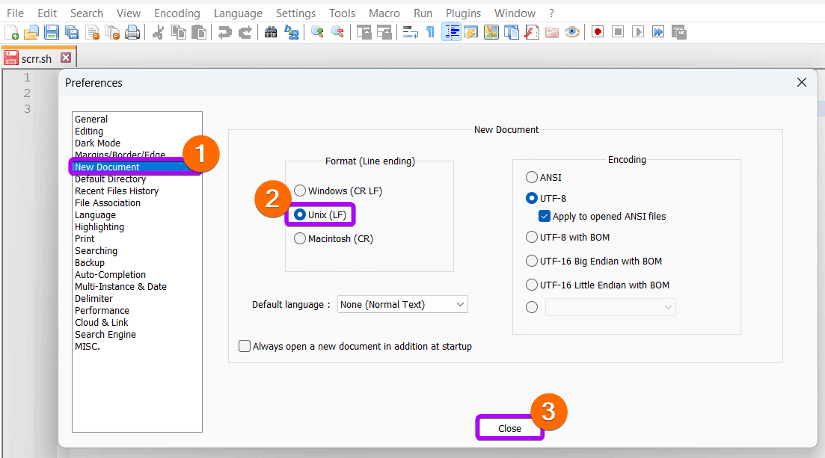Select Macintosh (CR) line ending
Image resolution: width=825 pixels, height=458 pixels.
pyautogui.click(x=334, y=238)
